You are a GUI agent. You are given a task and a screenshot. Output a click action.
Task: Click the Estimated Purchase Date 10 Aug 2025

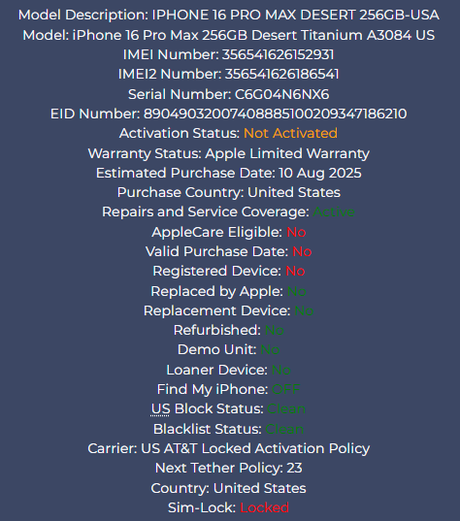(x=320, y=173)
